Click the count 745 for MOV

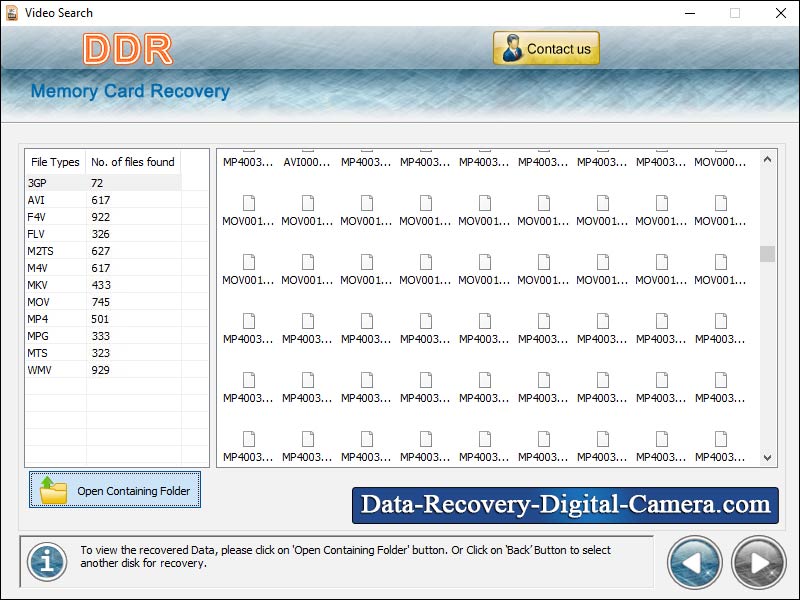coord(101,302)
